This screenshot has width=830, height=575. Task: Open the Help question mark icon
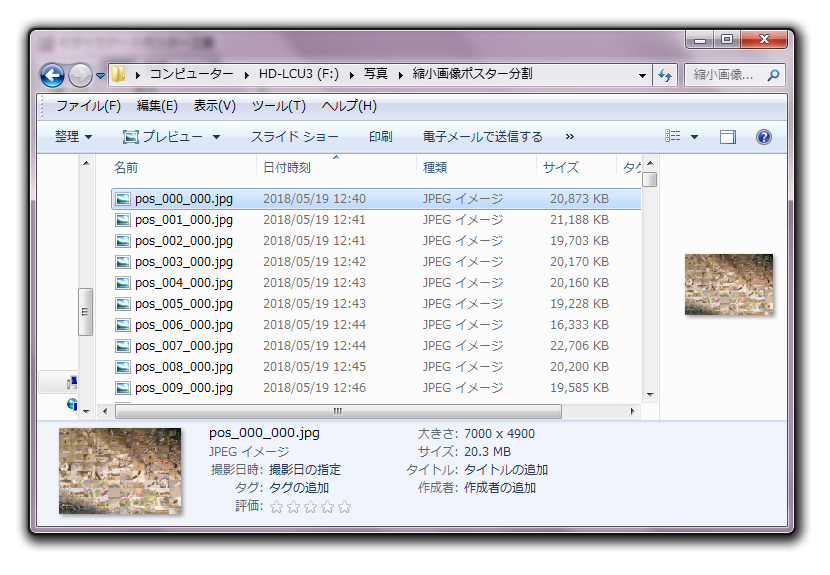point(763,137)
